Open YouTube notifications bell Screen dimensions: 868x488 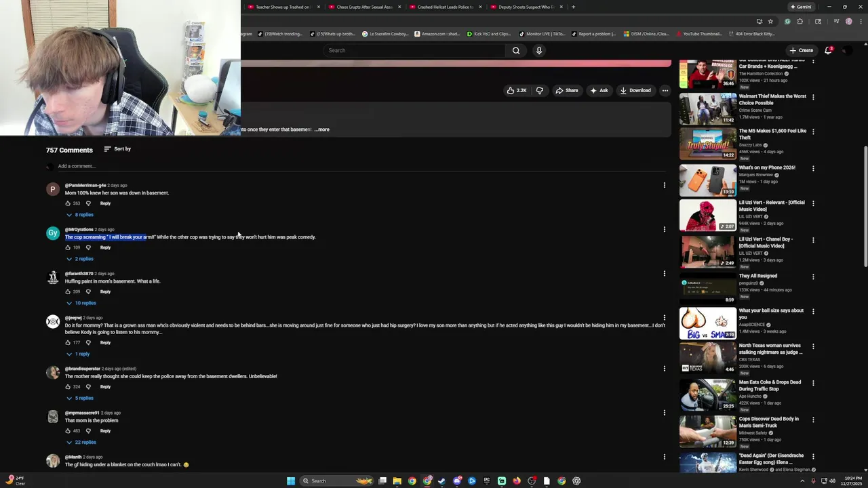coord(828,50)
